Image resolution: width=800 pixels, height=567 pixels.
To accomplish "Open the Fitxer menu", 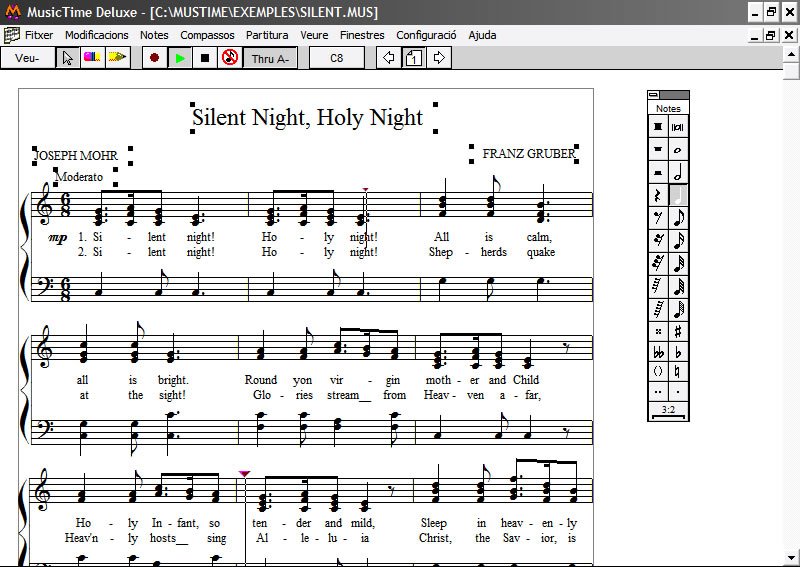I will click(39, 35).
